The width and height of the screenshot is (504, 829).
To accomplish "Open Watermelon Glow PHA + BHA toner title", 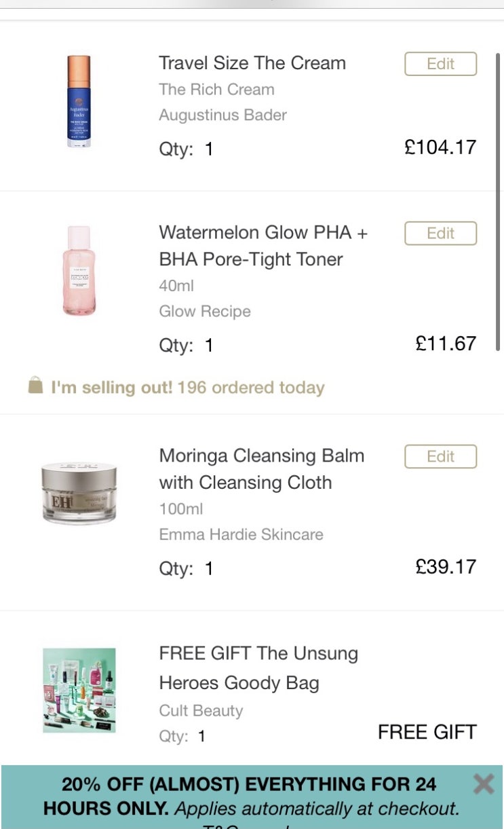I will 263,246.
